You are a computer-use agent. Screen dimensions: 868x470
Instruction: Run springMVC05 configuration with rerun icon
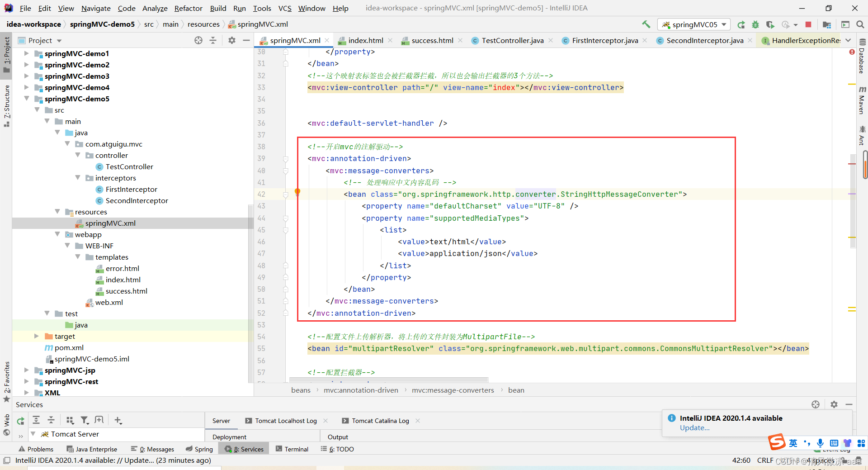click(x=741, y=24)
